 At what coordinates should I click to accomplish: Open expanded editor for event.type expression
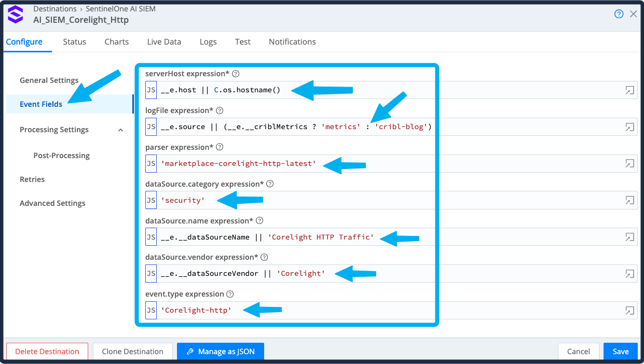click(x=629, y=311)
